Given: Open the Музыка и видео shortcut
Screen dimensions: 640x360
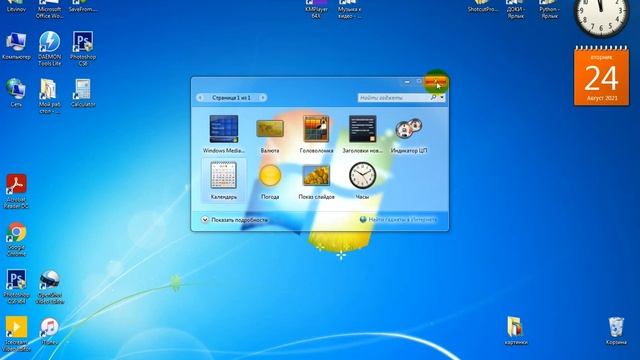Looking at the screenshot, I should point(350,9).
